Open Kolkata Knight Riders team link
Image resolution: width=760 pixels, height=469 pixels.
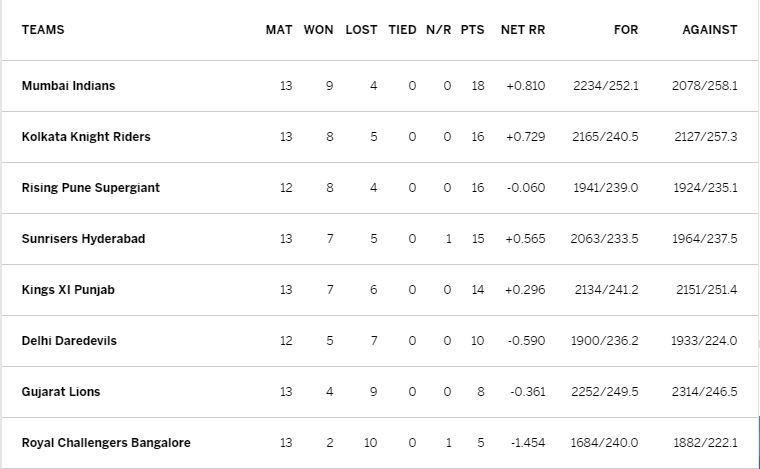86,137
